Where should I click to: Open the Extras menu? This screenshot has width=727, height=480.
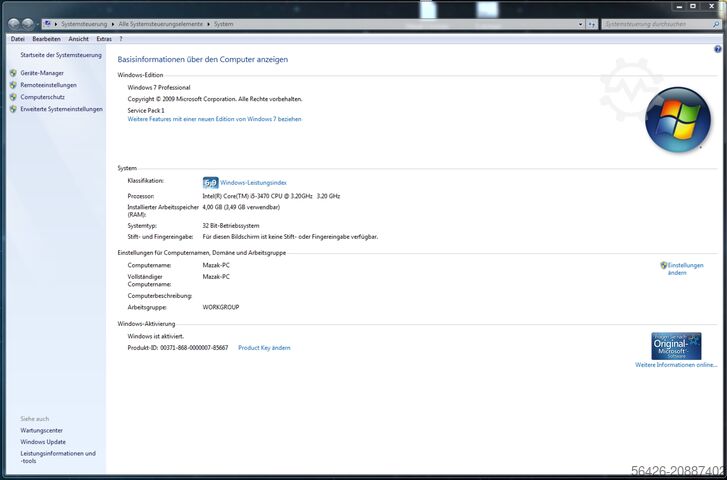click(104, 39)
